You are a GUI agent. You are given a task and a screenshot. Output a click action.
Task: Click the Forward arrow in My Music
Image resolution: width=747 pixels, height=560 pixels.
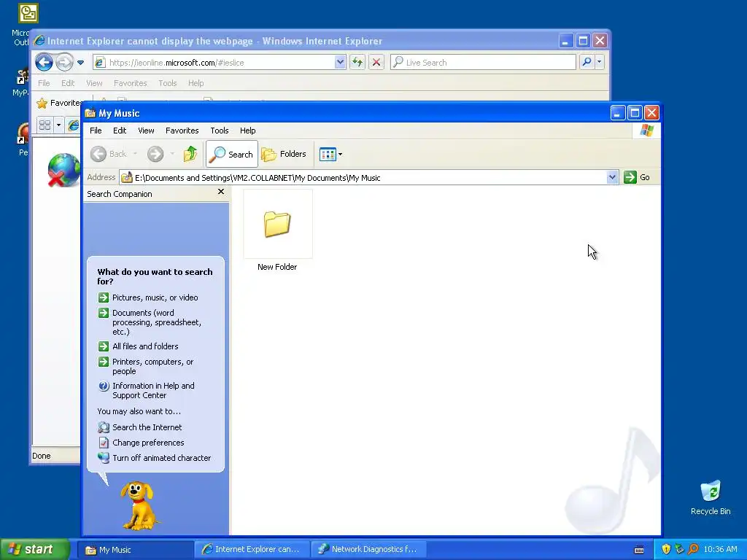pos(155,154)
